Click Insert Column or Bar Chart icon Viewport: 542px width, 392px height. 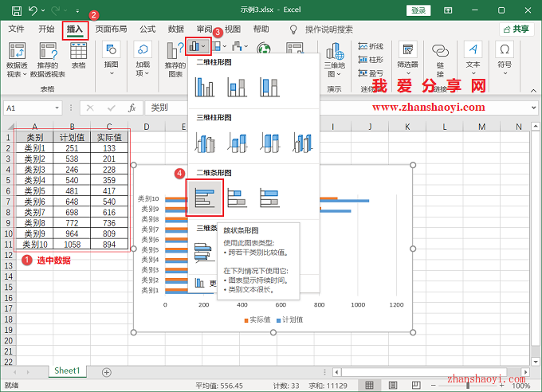click(x=194, y=46)
